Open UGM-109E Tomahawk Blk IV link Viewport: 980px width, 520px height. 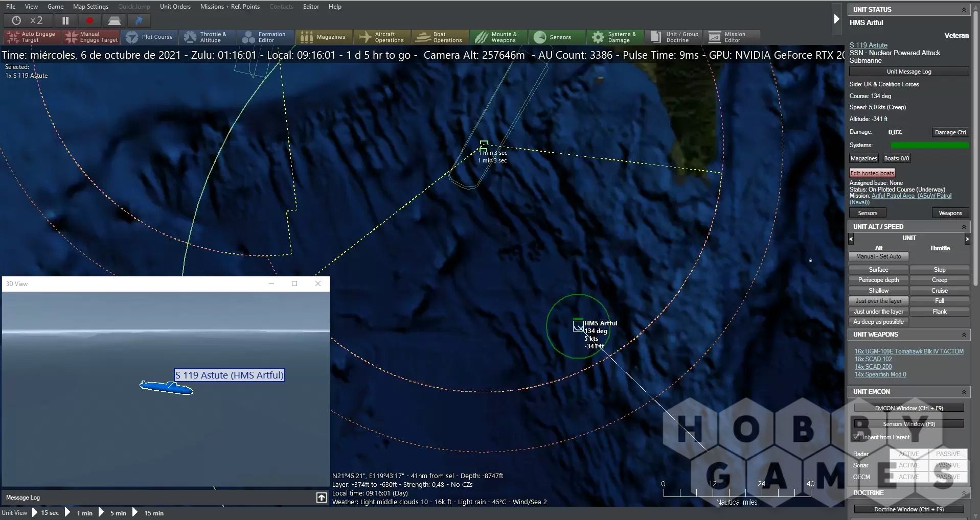pos(909,351)
